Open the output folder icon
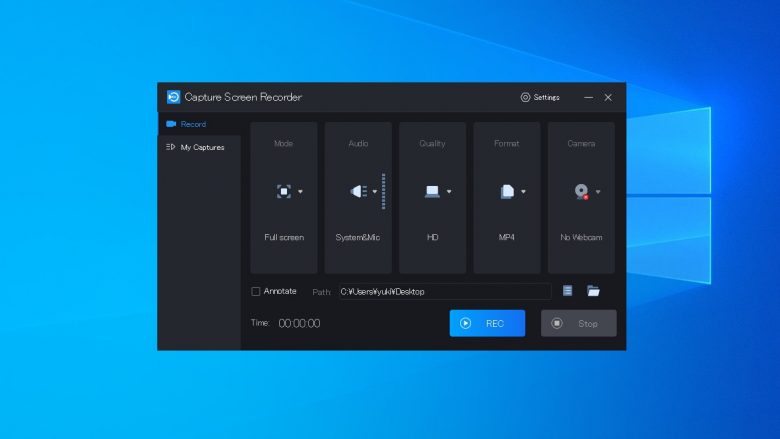The height and width of the screenshot is (439, 780). tap(593, 291)
